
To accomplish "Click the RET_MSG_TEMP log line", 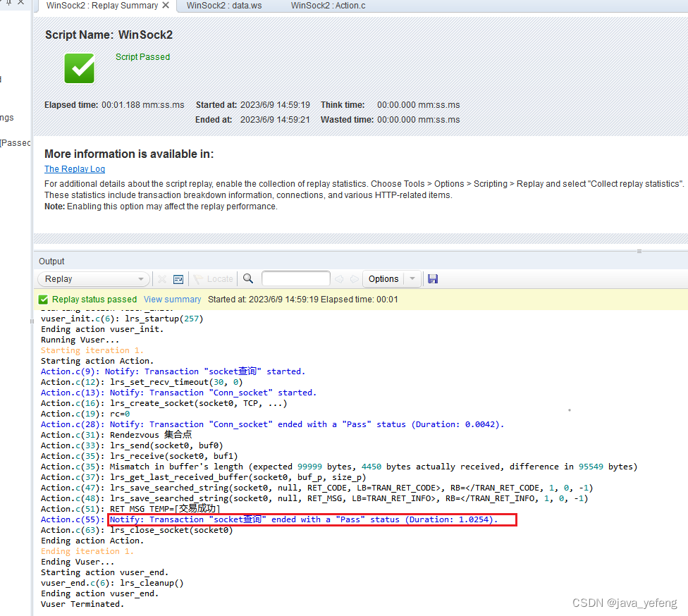I will (x=130, y=508).
